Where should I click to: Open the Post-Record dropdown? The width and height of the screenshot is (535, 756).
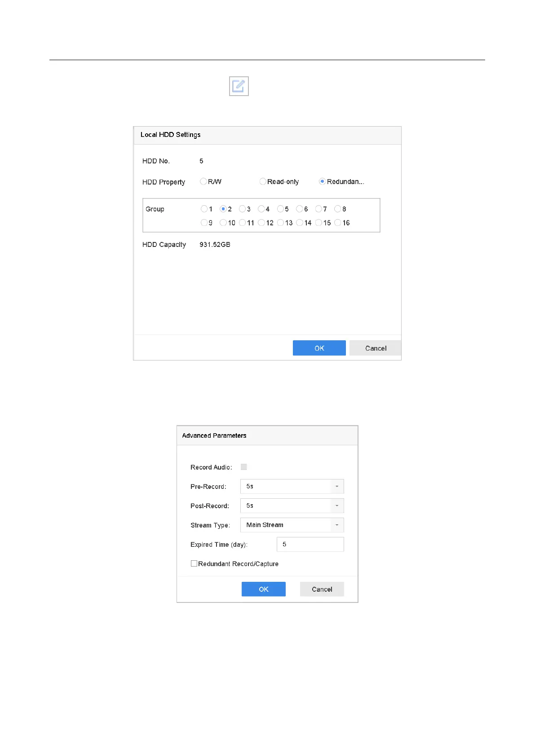[292, 505]
